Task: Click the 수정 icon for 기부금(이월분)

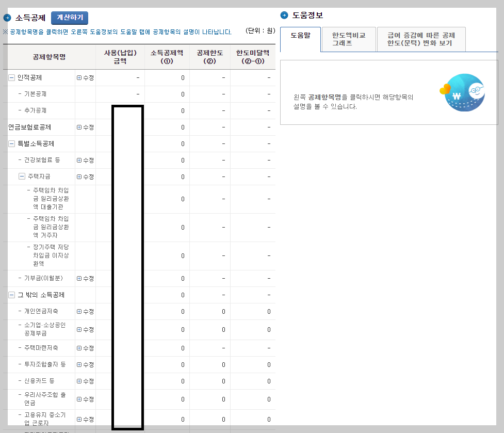Action: pyautogui.click(x=84, y=278)
